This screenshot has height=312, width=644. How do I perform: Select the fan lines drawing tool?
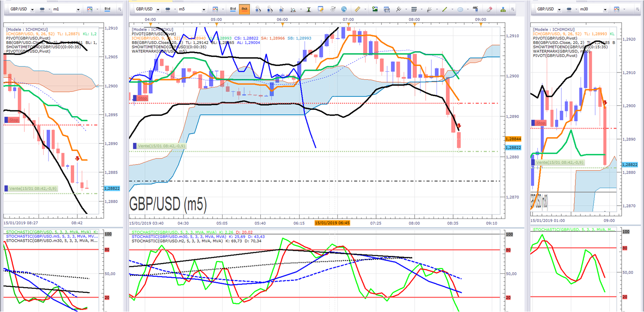429,9
